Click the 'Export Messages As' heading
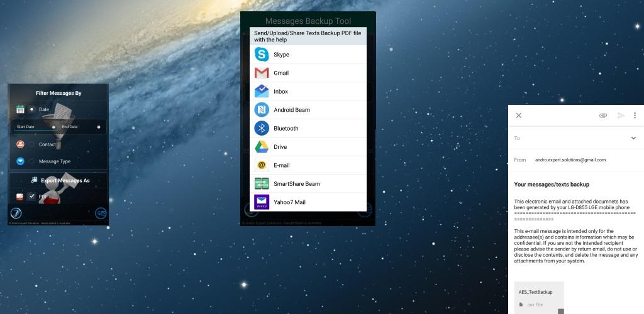644x314 pixels. (x=65, y=180)
